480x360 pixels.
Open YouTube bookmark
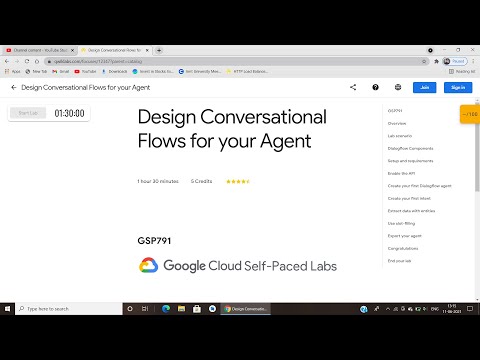85,71
